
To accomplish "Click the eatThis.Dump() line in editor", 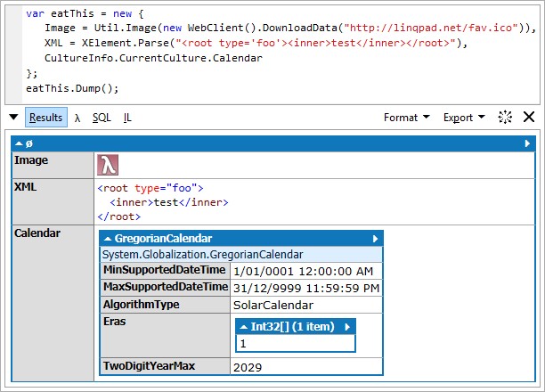I will click(72, 88).
